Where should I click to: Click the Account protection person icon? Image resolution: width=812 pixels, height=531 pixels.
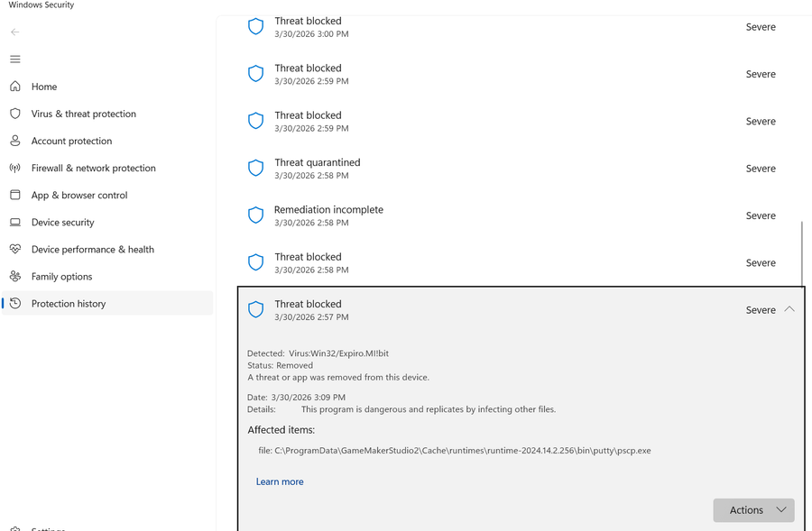pyautogui.click(x=14, y=141)
